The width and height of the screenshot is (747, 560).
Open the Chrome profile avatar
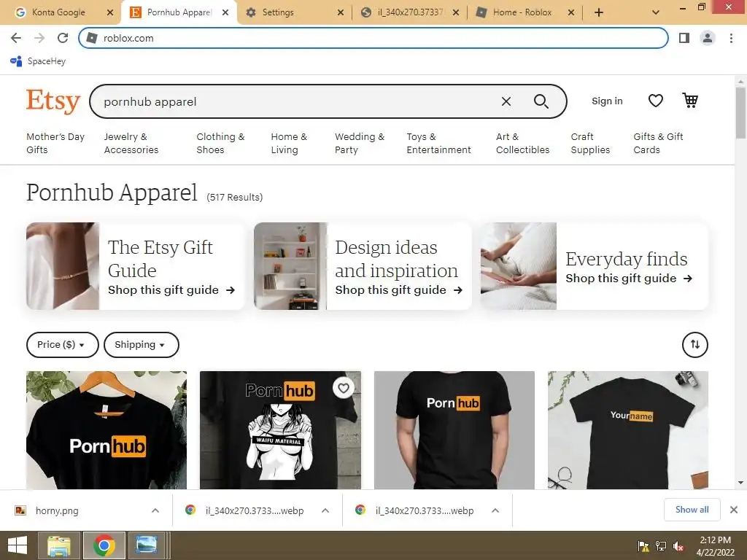tap(708, 38)
